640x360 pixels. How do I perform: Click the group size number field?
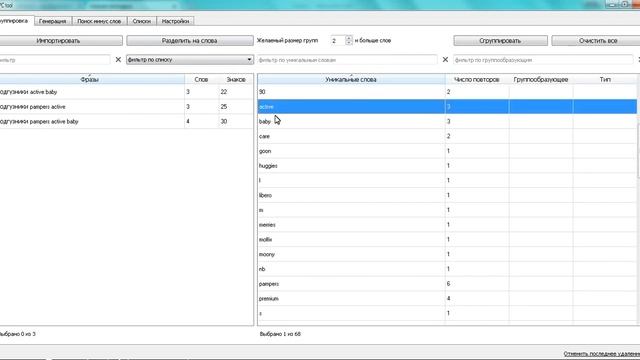[338, 40]
